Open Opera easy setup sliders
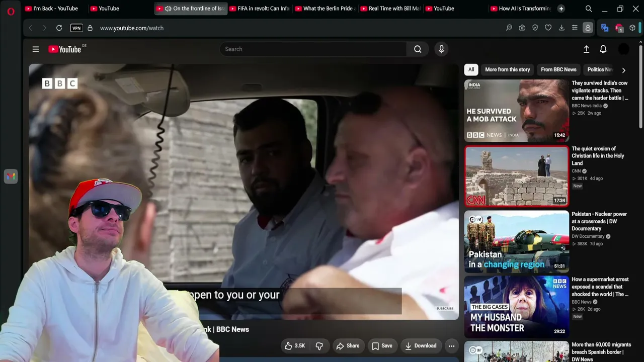This screenshot has width=644, height=362. (575, 28)
